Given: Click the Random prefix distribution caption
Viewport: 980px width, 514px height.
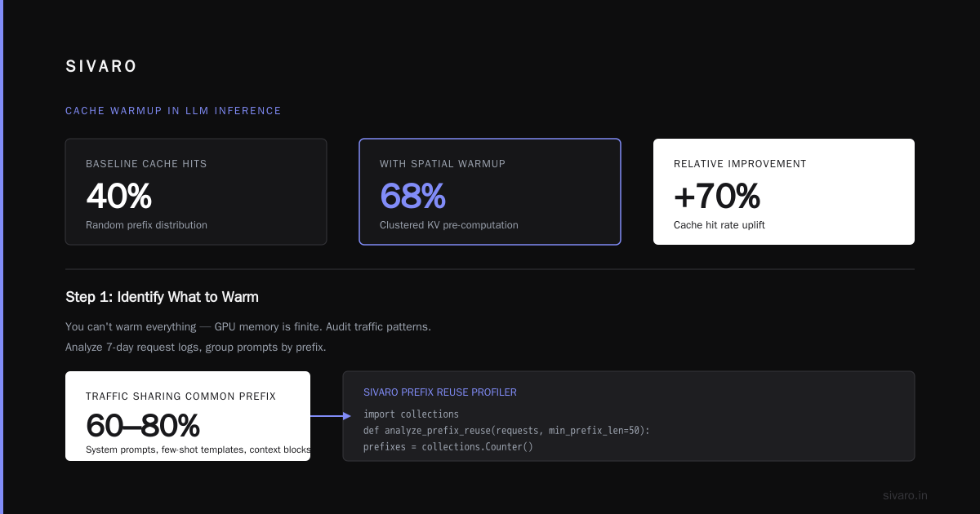Looking at the screenshot, I should (x=146, y=225).
